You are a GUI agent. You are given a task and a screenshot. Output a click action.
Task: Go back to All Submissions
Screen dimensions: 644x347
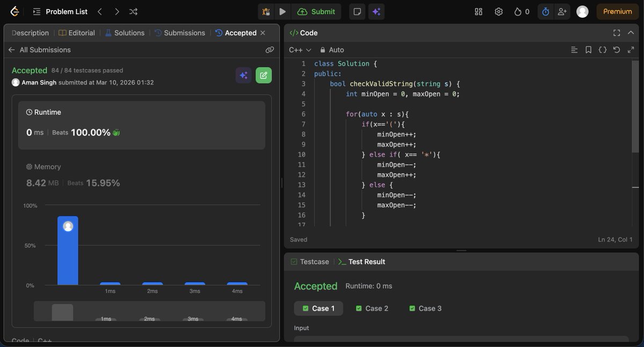click(x=39, y=50)
